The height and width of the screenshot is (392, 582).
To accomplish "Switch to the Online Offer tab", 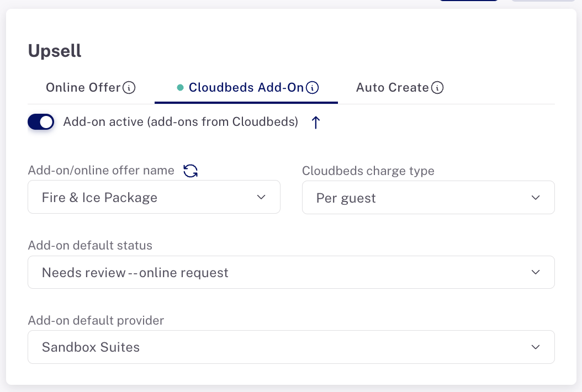I will 91,88.
